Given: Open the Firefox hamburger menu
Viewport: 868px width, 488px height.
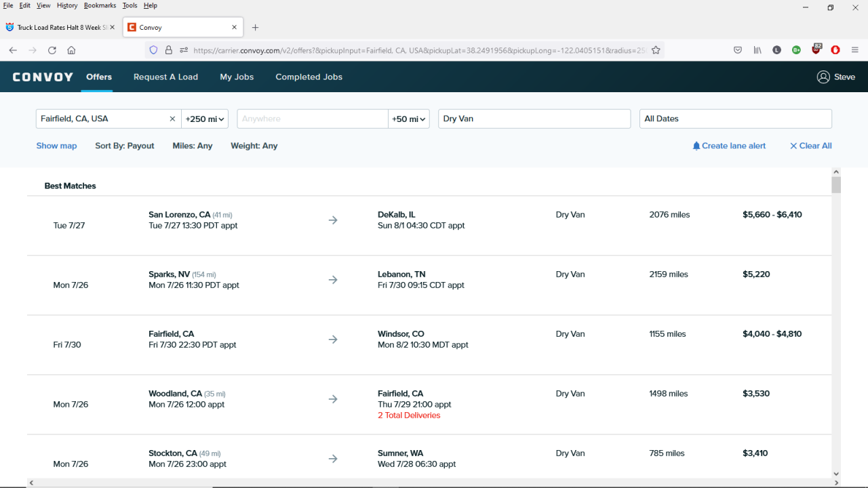Looking at the screenshot, I should [x=855, y=50].
